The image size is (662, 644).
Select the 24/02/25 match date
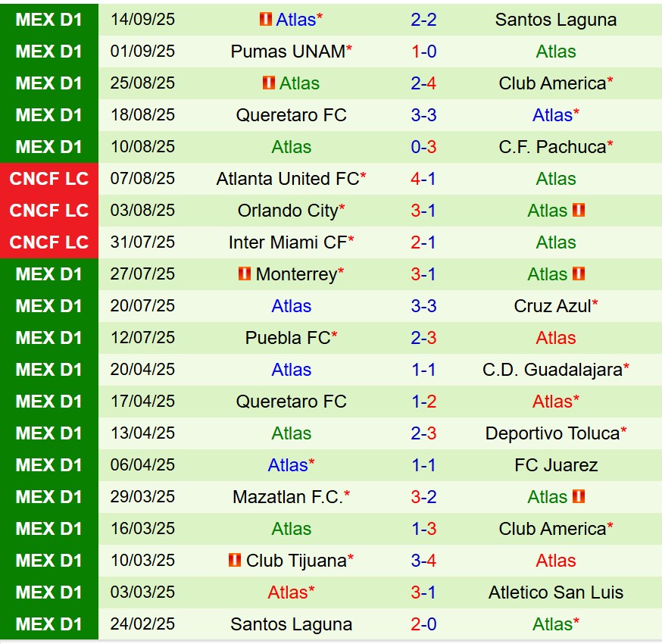142,624
